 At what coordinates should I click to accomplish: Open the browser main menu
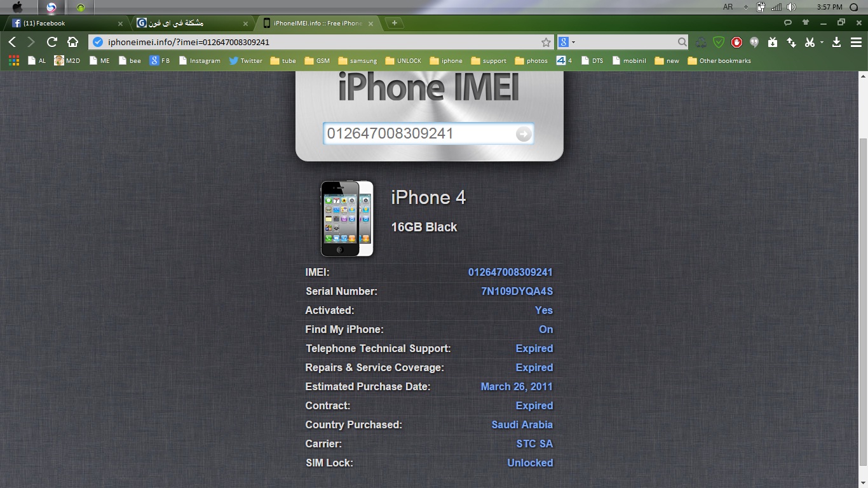(x=856, y=42)
